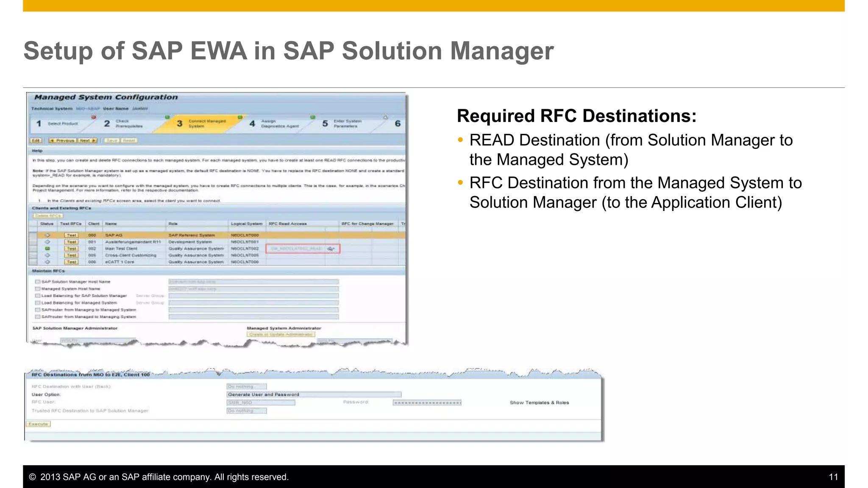Click the Logical System column header
868x488 pixels.
click(247, 224)
